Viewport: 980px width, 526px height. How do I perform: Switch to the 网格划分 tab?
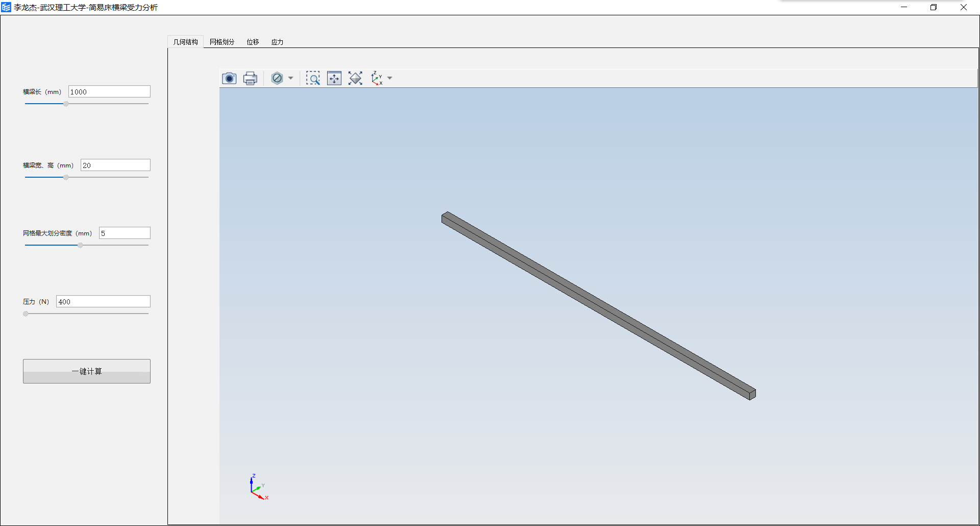pos(222,42)
